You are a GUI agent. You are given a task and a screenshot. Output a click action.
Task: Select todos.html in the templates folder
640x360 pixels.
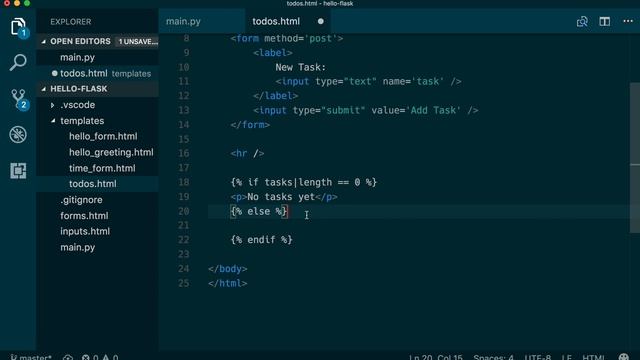coord(93,184)
